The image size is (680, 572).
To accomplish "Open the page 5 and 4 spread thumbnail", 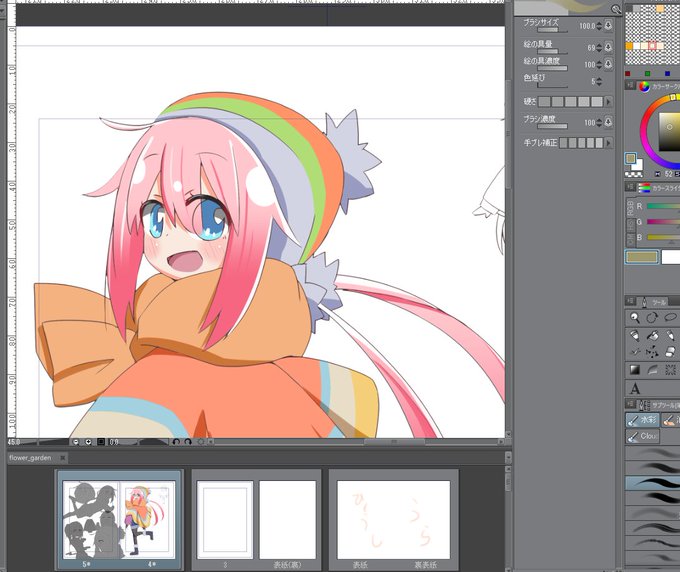I will click(x=119, y=520).
